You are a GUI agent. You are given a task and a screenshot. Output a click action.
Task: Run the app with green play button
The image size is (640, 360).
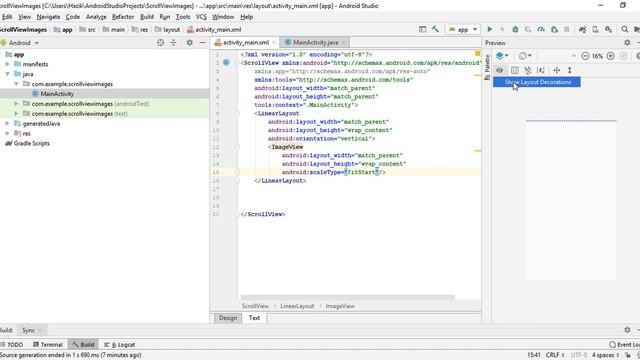click(490, 29)
